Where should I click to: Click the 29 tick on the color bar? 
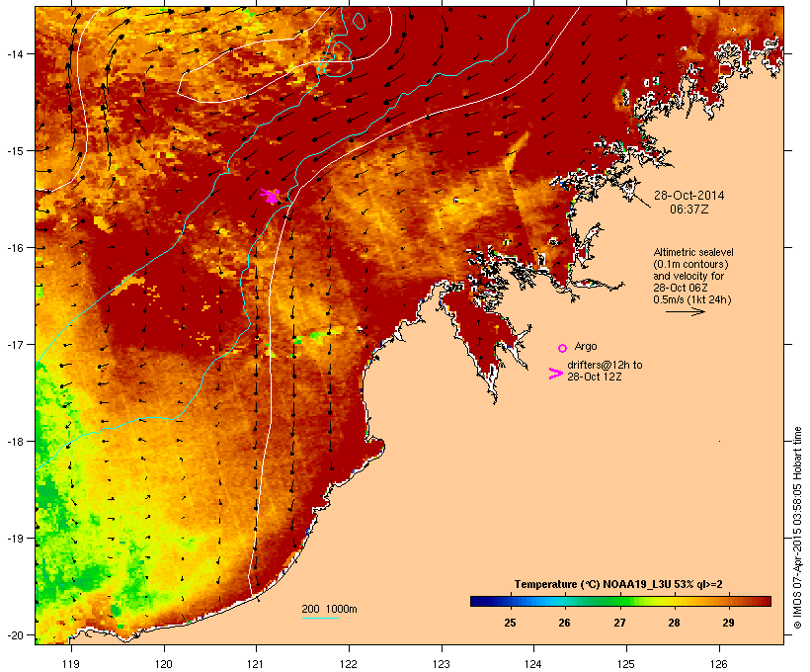[728, 623]
